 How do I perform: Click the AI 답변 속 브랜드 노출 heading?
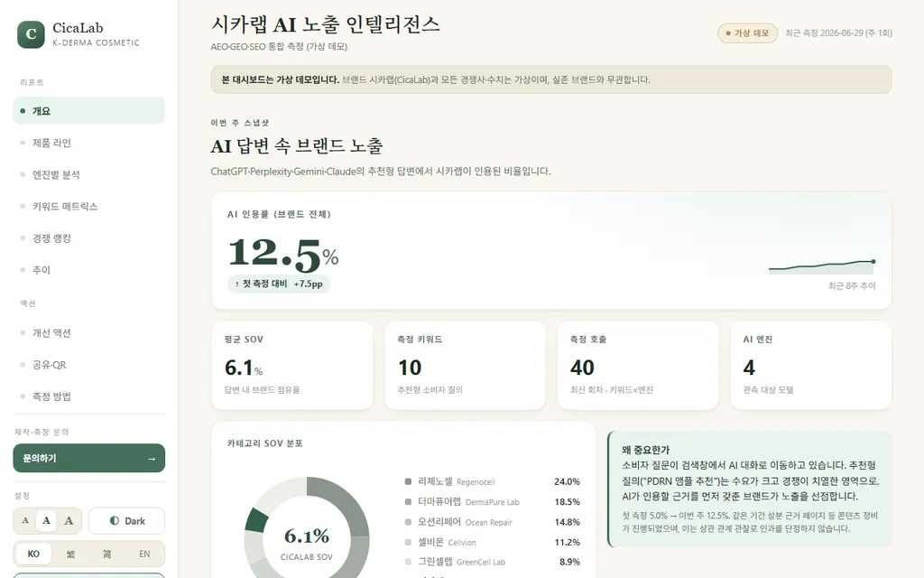(297, 145)
